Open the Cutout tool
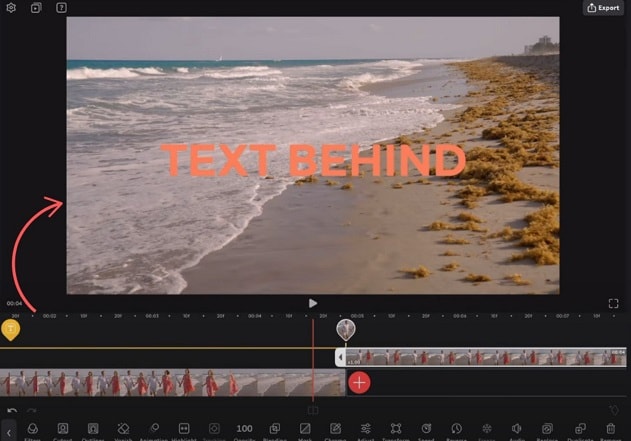The image size is (631, 441). click(x=63, y=431)
